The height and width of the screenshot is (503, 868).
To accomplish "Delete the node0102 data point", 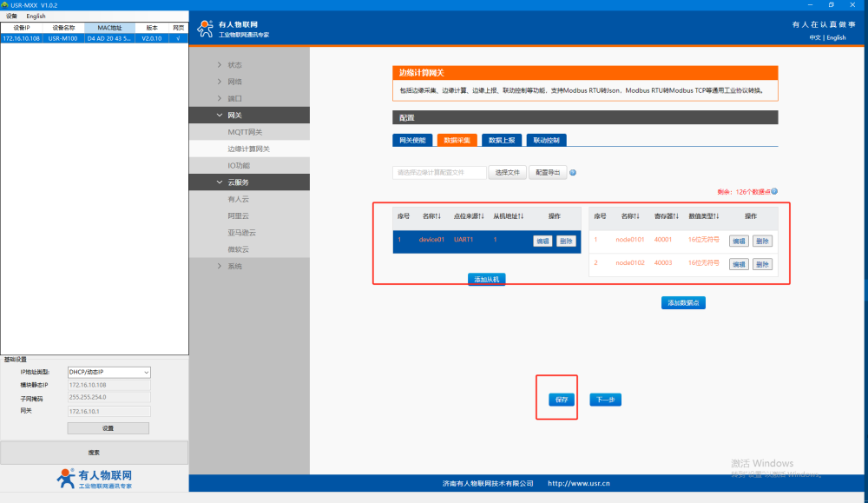I will click(762, 263).
